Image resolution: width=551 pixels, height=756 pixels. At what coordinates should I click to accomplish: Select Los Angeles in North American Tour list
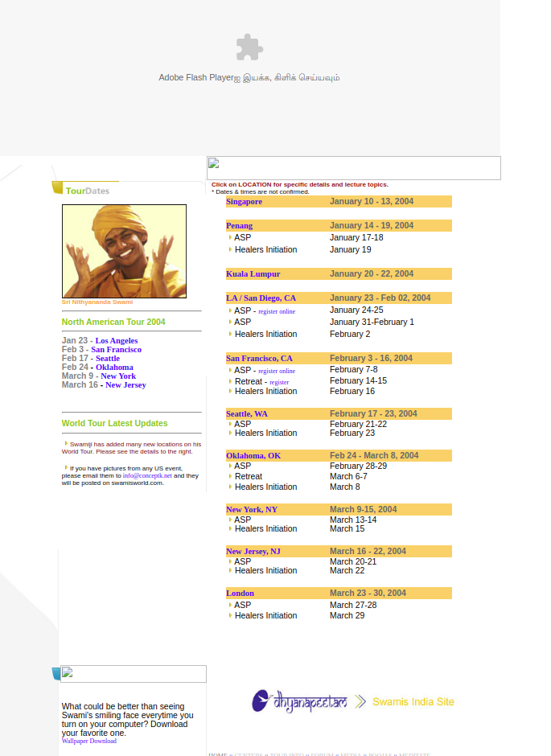117,341
